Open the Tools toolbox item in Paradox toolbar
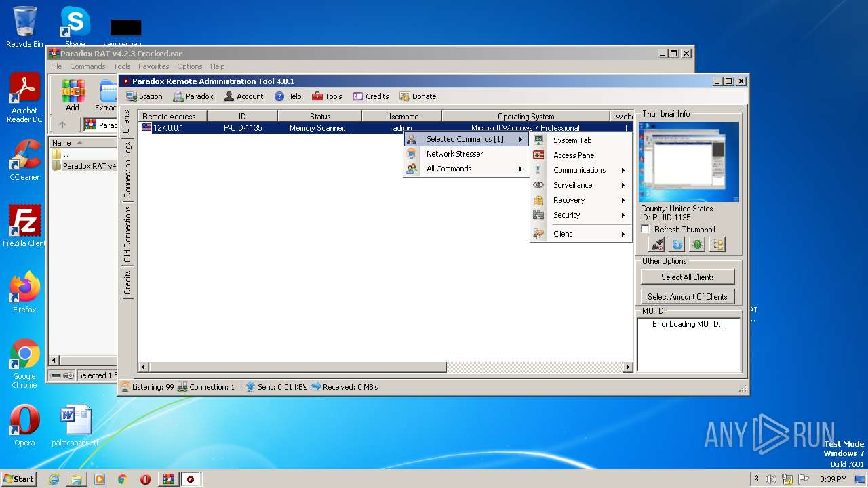Viewport: 868px width, 488px height. 327,96
